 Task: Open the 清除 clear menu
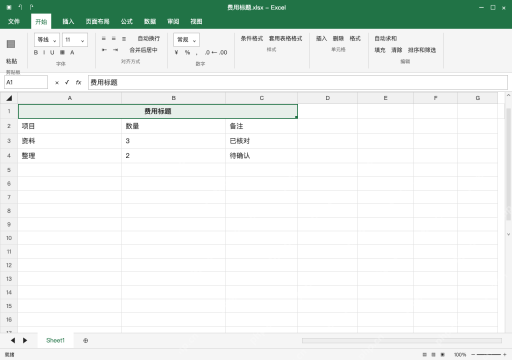397,50
